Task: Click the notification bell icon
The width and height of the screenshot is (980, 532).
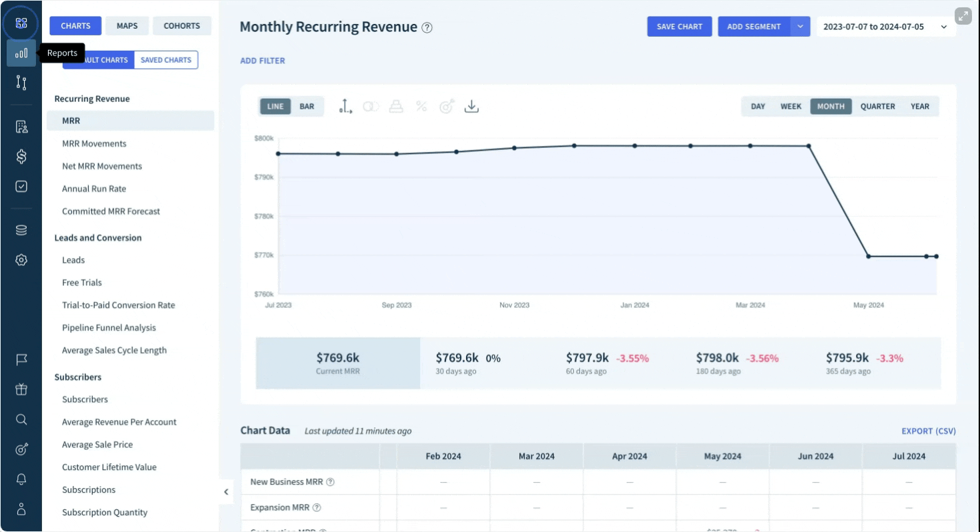Action: [x=21, y=479]
